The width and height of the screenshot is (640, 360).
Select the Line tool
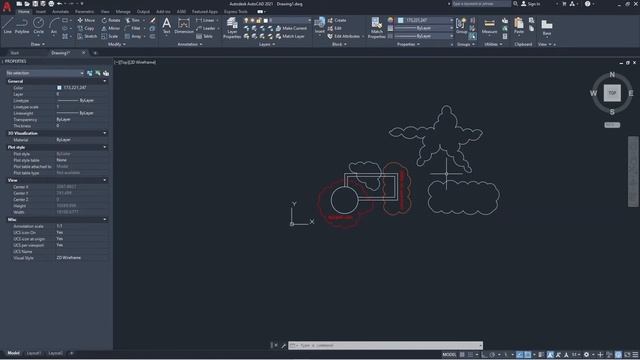[x=7, y=25]
